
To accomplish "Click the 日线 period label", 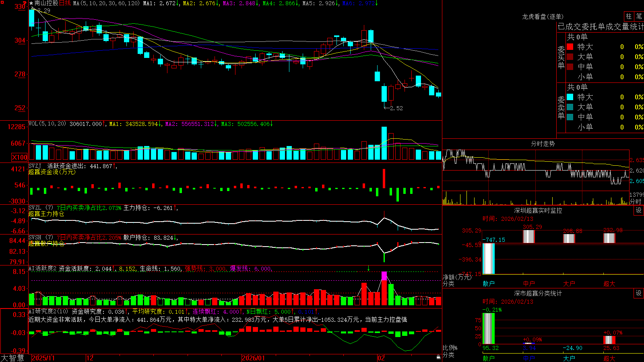I will 65,3.
